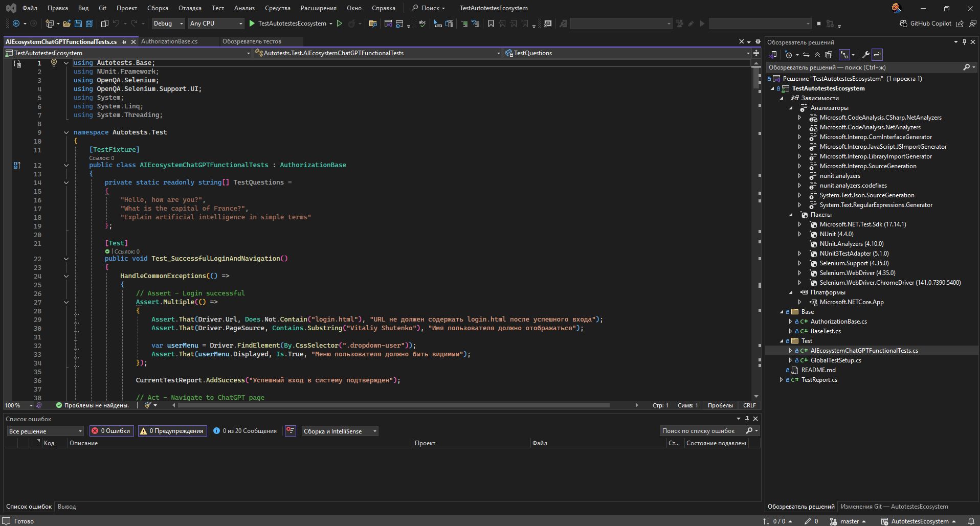Click the code cleanup broom icon
Screen dimensions: 980x526
pyautogui.click(x=148, y=405)
